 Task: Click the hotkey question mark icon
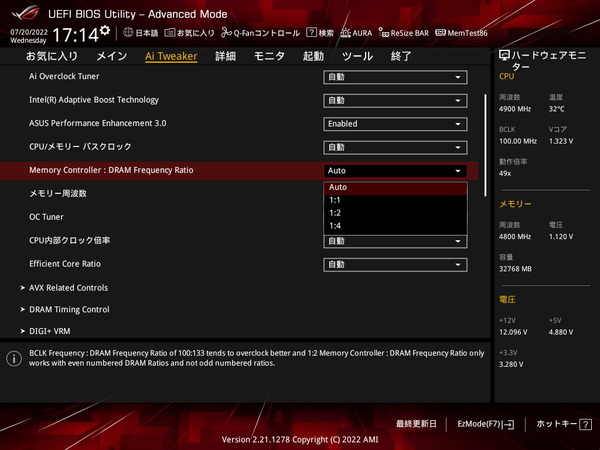[x=585, y=424]
